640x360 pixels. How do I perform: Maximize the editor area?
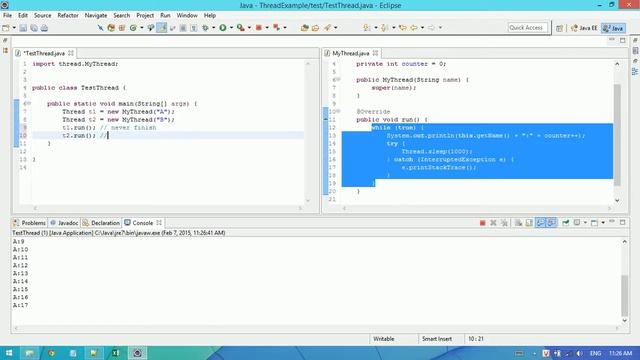click(x=622, y=40)
